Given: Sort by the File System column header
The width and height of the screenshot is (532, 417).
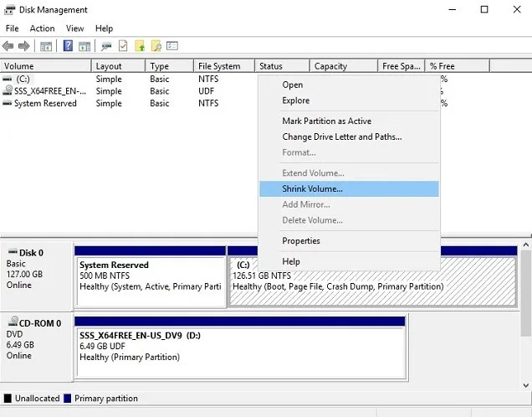Looking at the screenshot, I should coord(219,66).
